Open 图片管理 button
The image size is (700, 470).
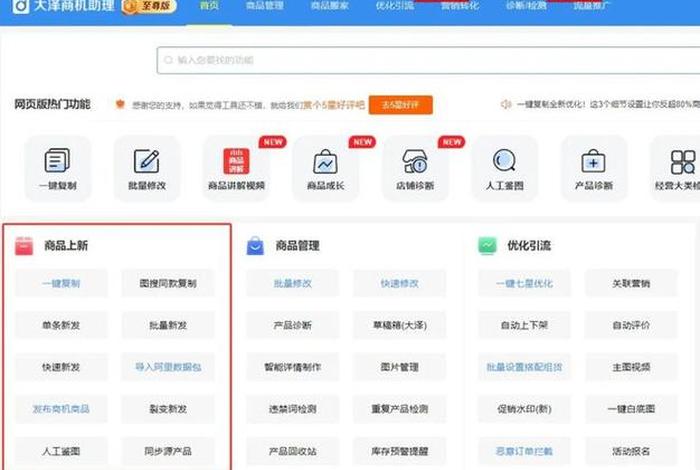point(400,367)
